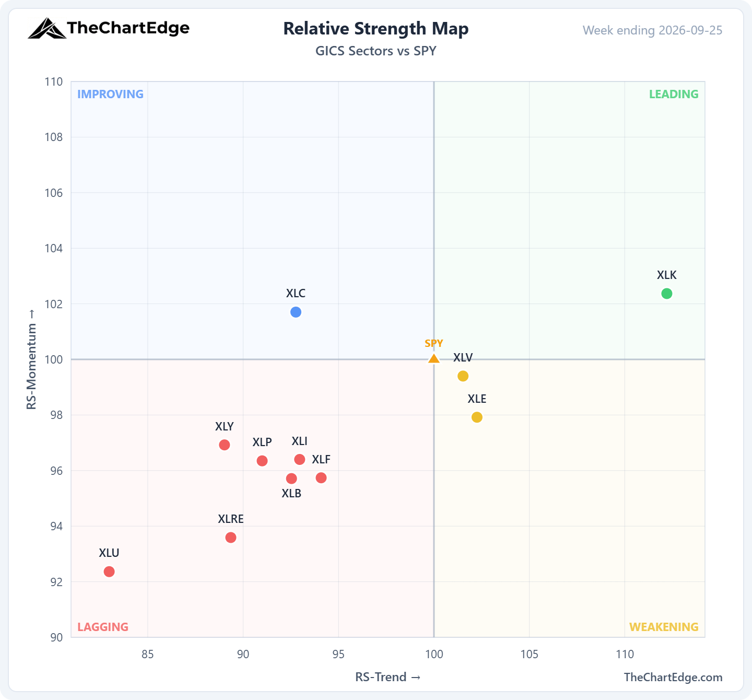This screenshot has width=752, height=700.
Task: Select the blue XLC data point
Action: pyautogui.click(x=296, y=312)
